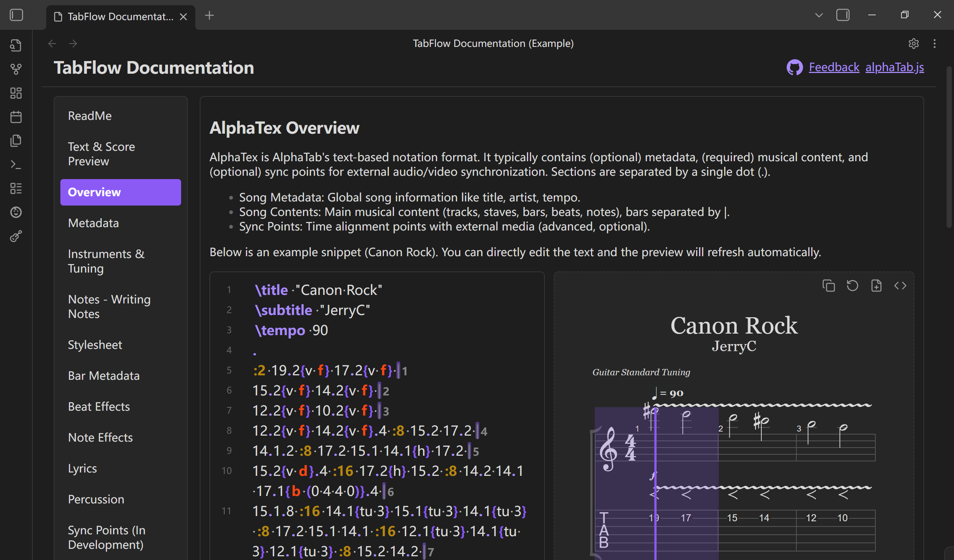Open quick switcher file-search icon

tap(16, 45)
